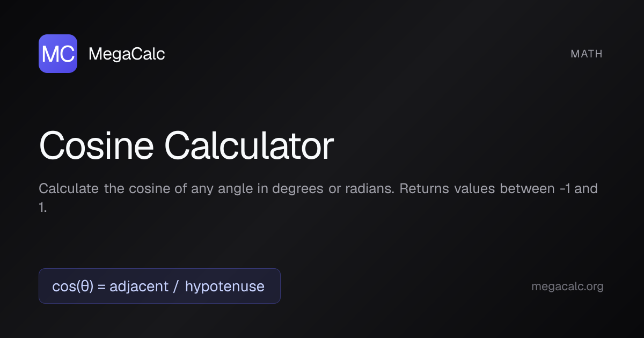Viewport: 644px width, 338px height.
Task: Click cos(θ) in the formula
Action: 72,286
